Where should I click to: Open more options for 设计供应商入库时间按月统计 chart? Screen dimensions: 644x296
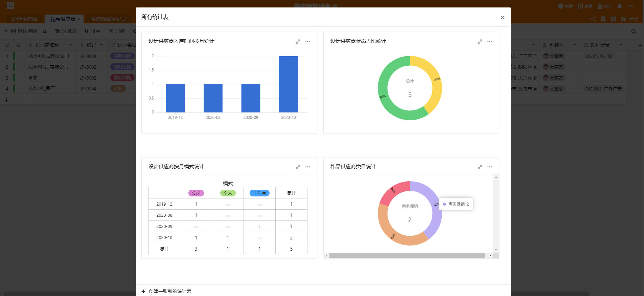point(308,42)
